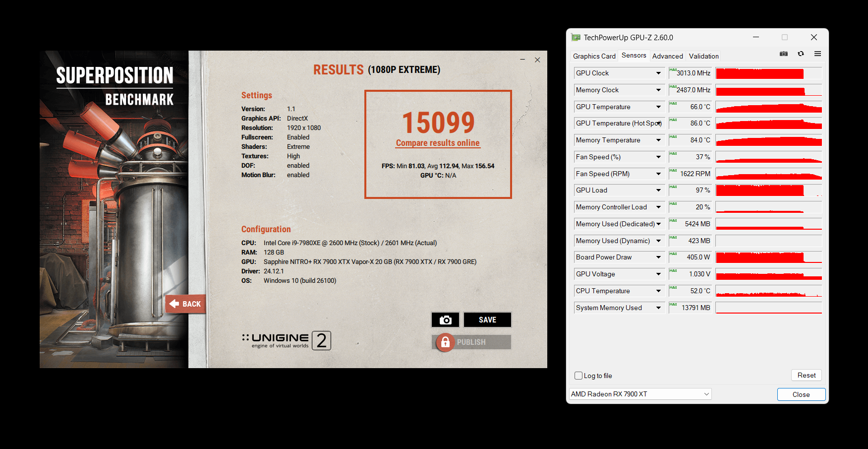Screen dimensions: 868x449
Task: Click the Sapphire NITRO+ GPU configuration text
Action: click(370, 261)
